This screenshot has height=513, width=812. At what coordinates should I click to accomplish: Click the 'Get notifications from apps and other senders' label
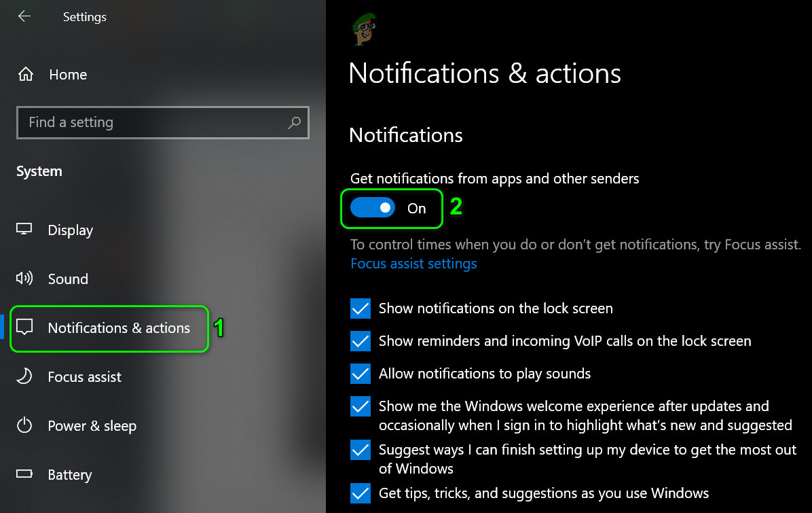494,179
